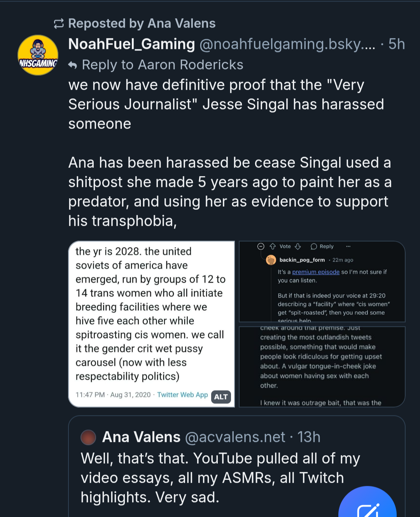Tap the repost arrows icon above the post
Image resolution: width=420 pixels, height=517 pixels.
click(x=59, y=24)
